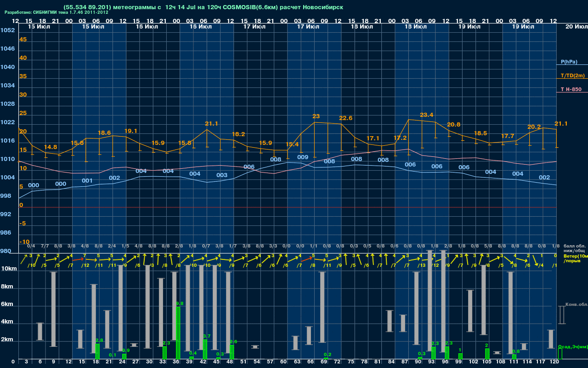
Task: Click the 19.1 temperature value
Action: point(131,131)
